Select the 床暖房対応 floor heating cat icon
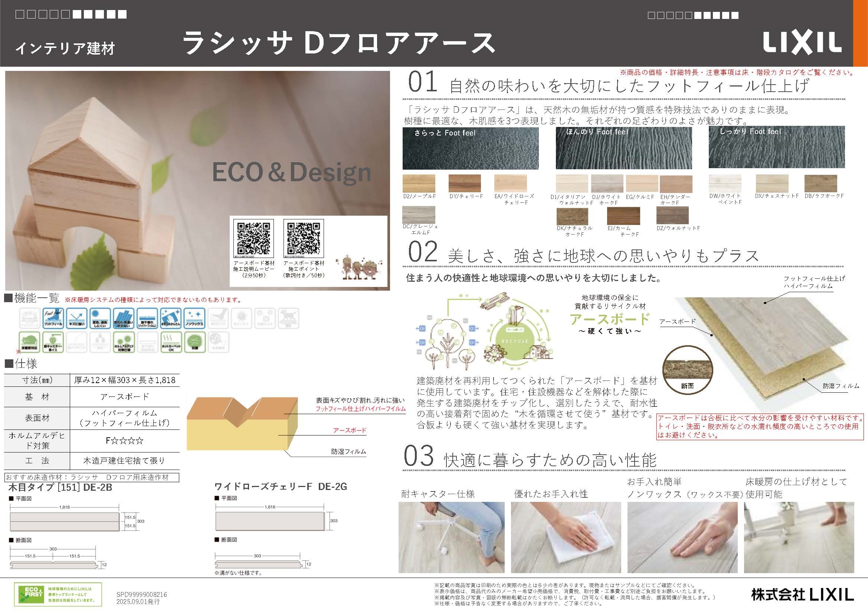Image resolution: width=868 pixels, height=611 pixels. (x=29, y=342)
